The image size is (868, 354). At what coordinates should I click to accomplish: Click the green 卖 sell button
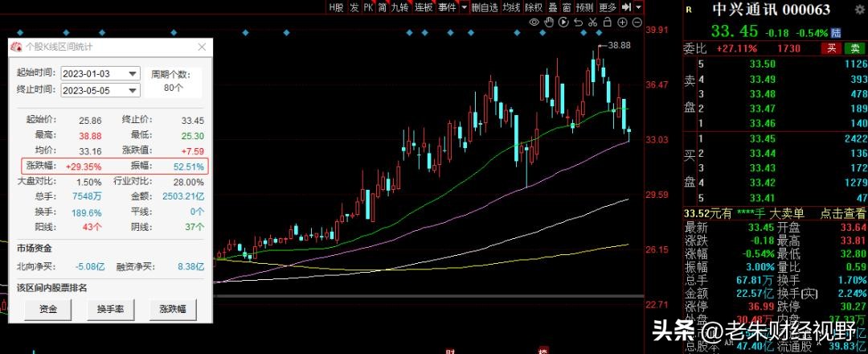click(854, 48)
